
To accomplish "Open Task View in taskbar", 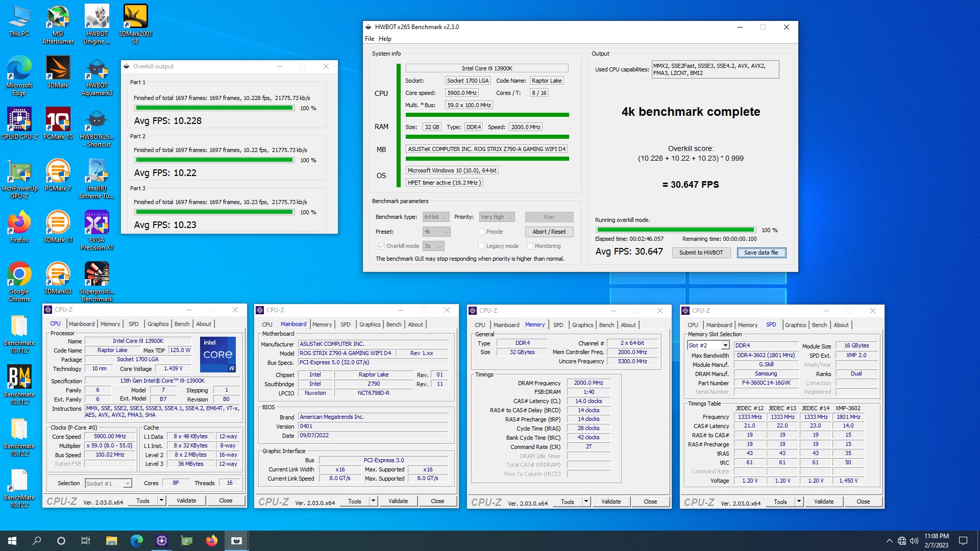I will 85,541.
